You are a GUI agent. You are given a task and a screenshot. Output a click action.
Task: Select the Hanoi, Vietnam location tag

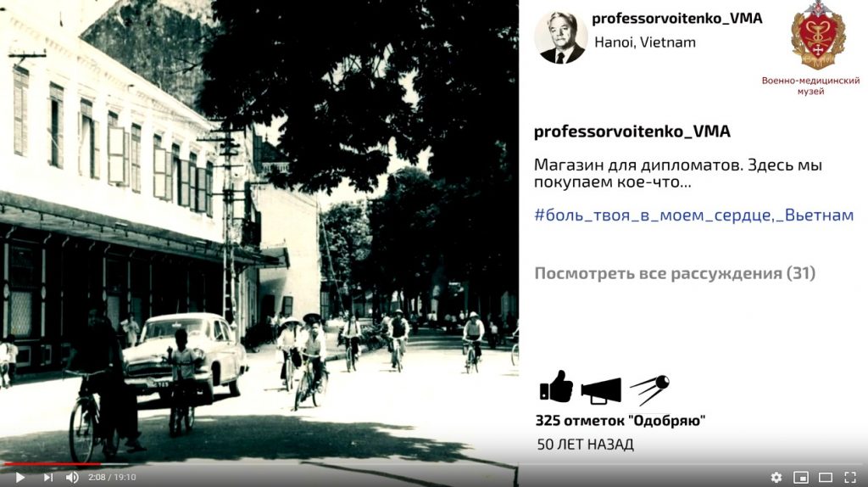645,42
